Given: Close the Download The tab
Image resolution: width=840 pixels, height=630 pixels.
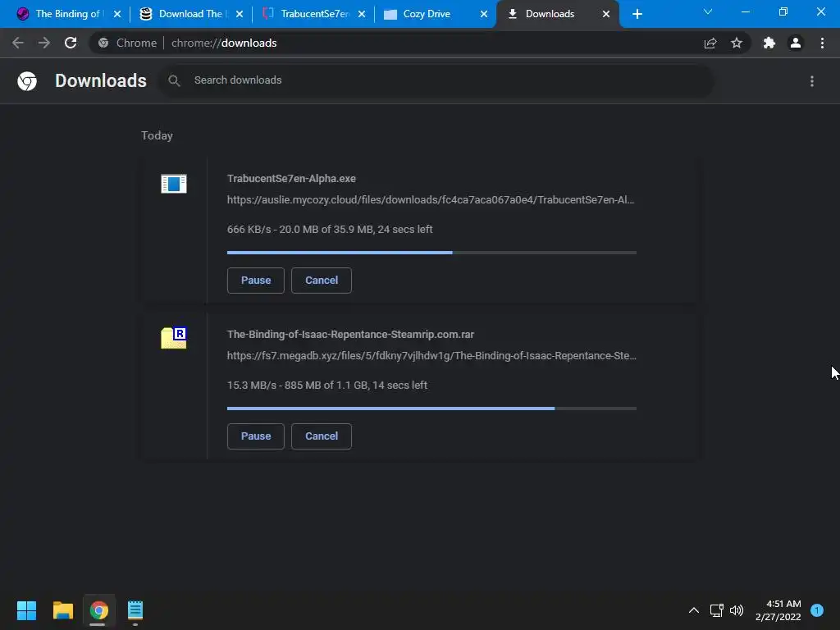Looking at the screenshot, I should (x=240, y=14).
